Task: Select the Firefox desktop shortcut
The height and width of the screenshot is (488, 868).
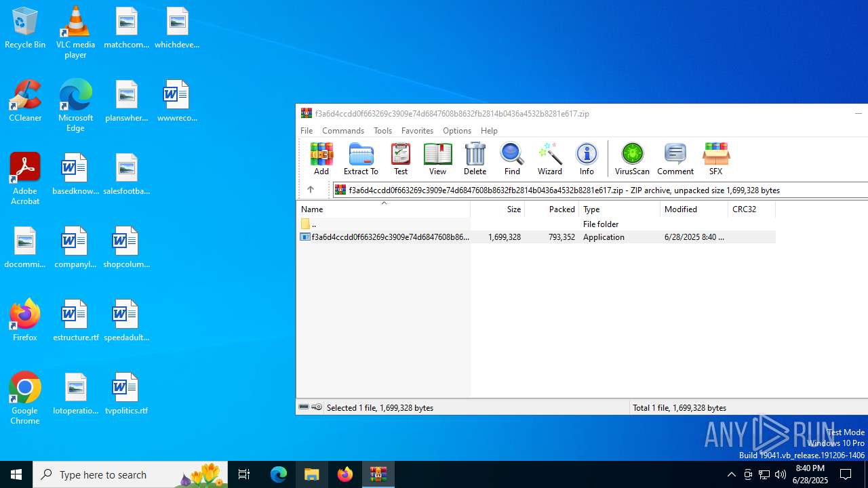Action: (x=25, y=321)
